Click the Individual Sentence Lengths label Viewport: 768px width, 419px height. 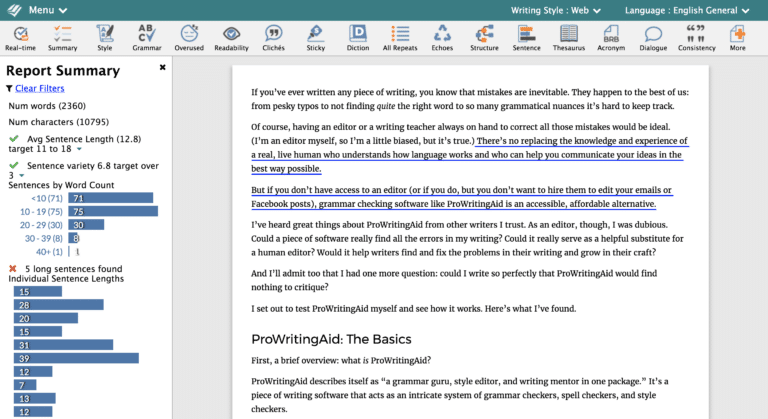[x=66, y=278]
